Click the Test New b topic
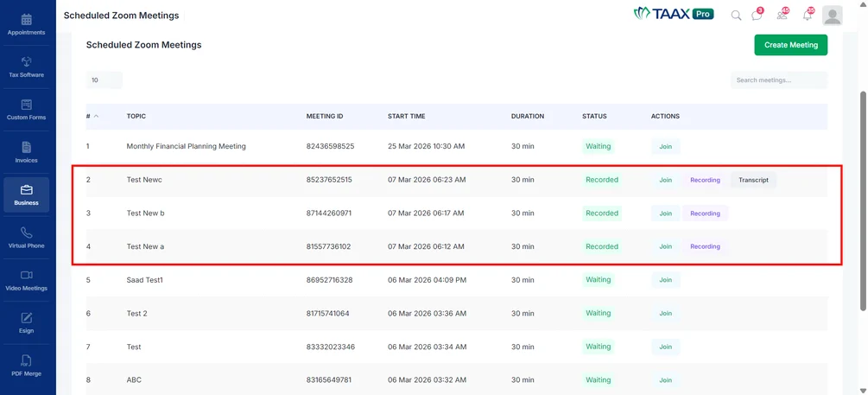This screenshot has width=868, height=395. point(145,213)
